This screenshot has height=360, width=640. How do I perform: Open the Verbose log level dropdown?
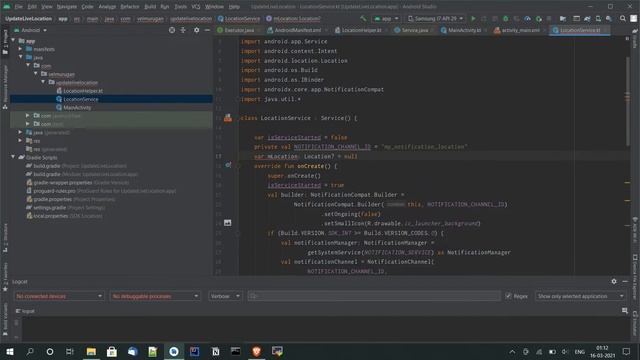225,296
